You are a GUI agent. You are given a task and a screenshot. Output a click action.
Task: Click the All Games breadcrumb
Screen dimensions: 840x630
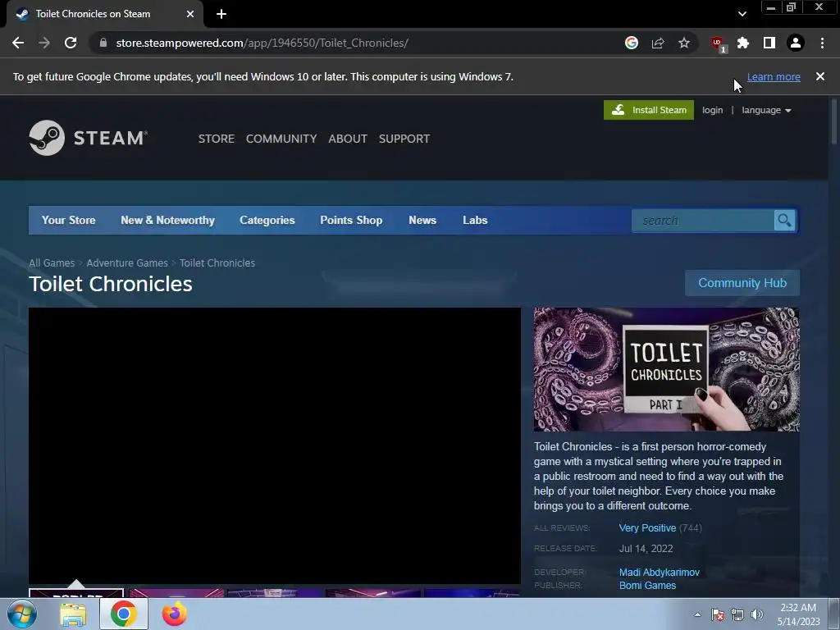pos(52,263)
